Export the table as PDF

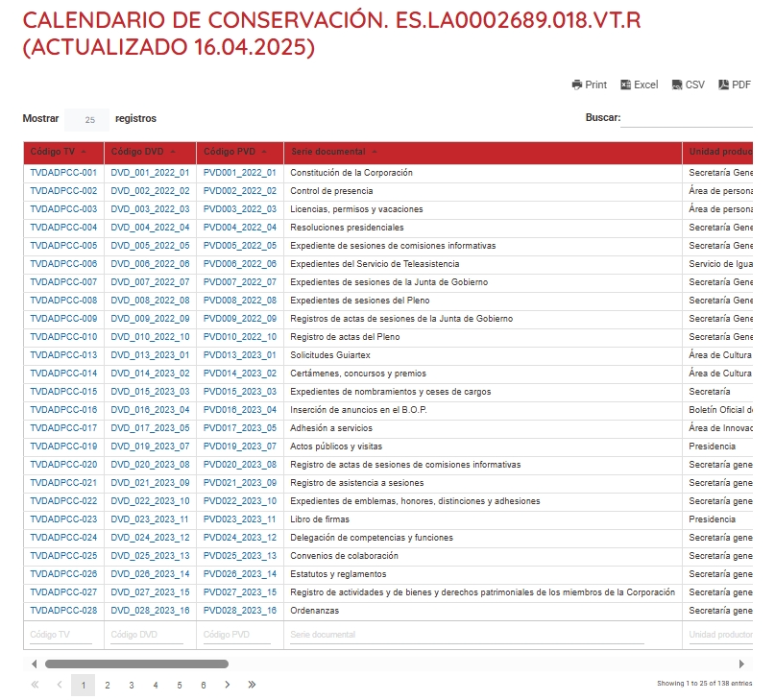click(x=735, y=84)
